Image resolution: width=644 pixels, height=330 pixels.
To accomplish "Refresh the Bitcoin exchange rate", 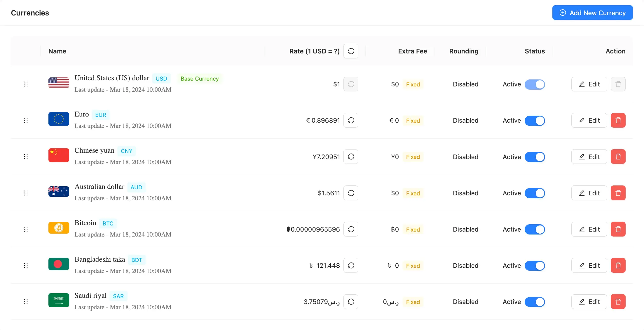I will (x=351, y=229).
